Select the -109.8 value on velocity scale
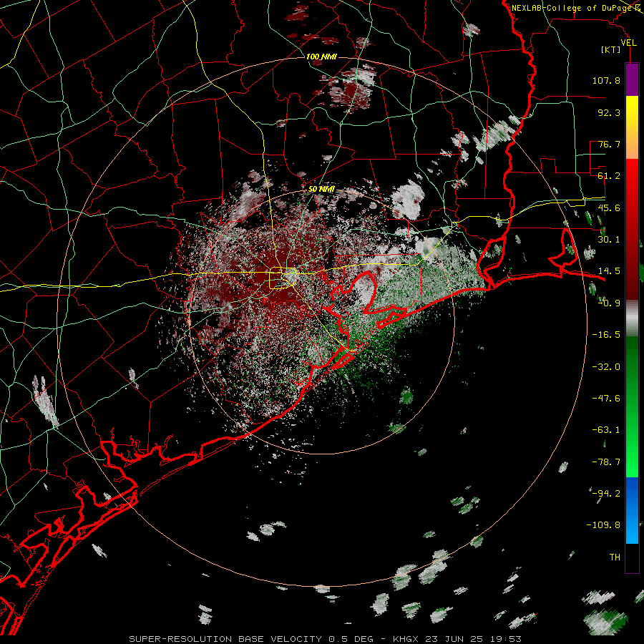 coord(603,525)
